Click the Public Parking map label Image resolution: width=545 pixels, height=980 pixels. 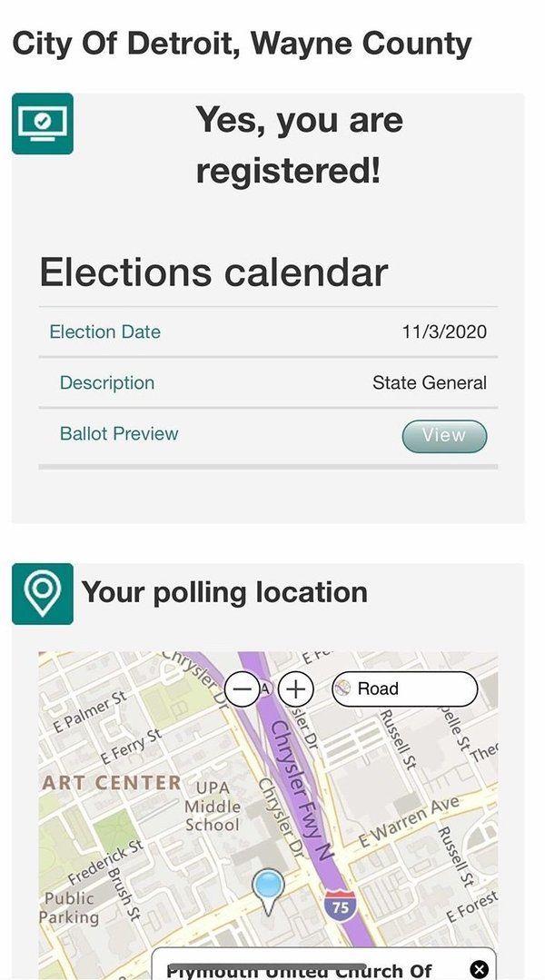pyautogui.click(x=69, y=907)
